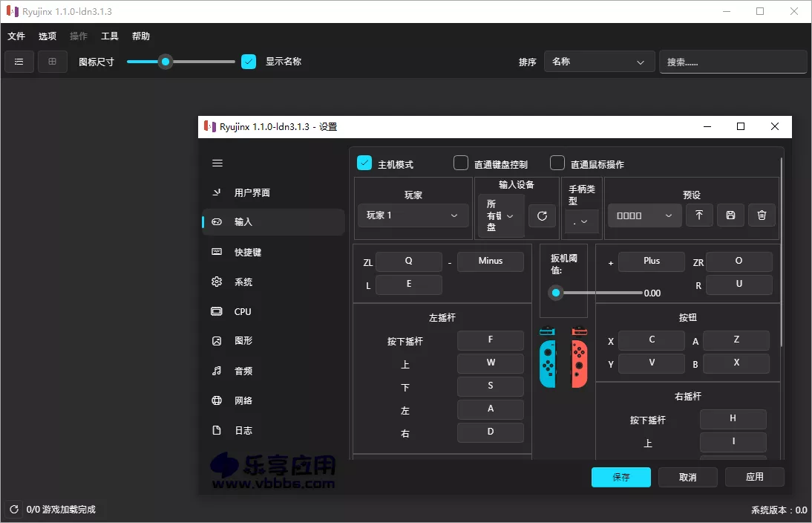Save the current controller preset
The height and width of the screenshot is (523, 812).
pos(730,215)
